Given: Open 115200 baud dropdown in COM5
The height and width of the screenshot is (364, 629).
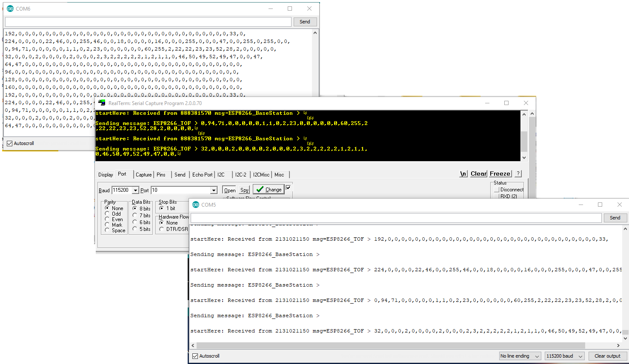Looking at the screenshot, I should tap(564, 356).
